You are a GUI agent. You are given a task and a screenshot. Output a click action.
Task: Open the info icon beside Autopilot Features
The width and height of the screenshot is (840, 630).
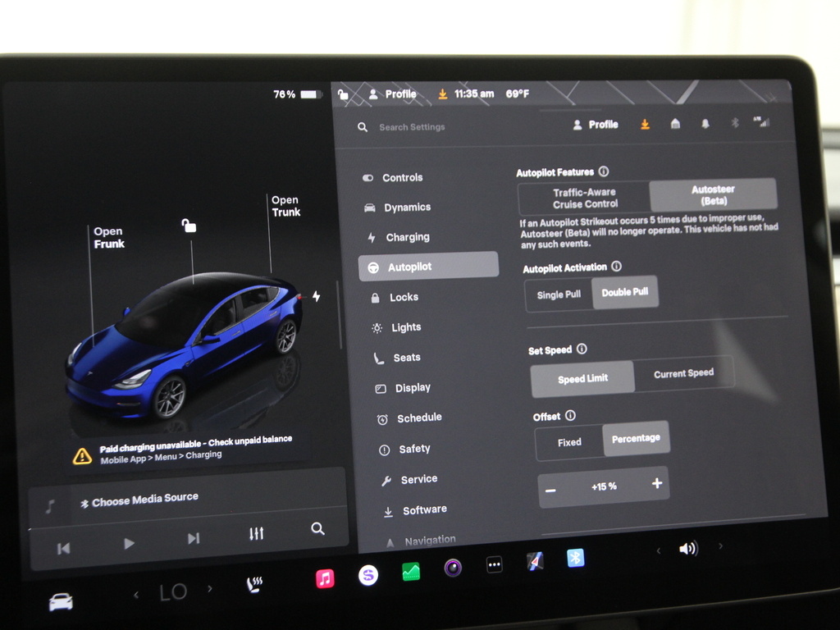click(x=604, y=171)
